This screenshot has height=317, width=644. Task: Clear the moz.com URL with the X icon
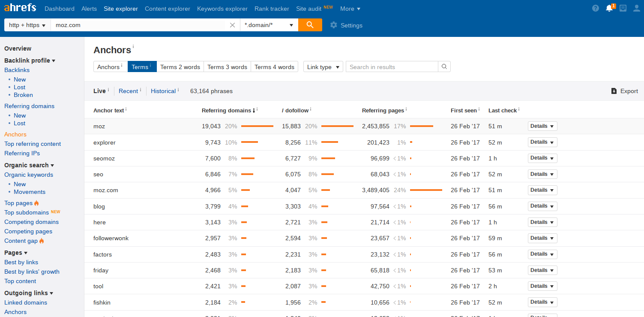pyautogui.click(x=232, y=25)
